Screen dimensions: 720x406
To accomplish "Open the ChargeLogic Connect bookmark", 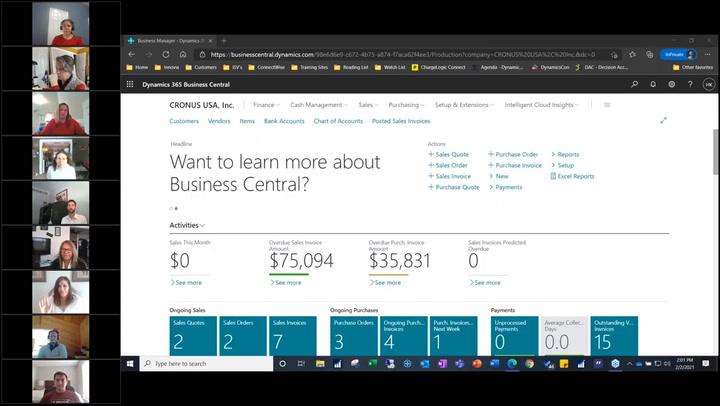I will click(439, 68).
